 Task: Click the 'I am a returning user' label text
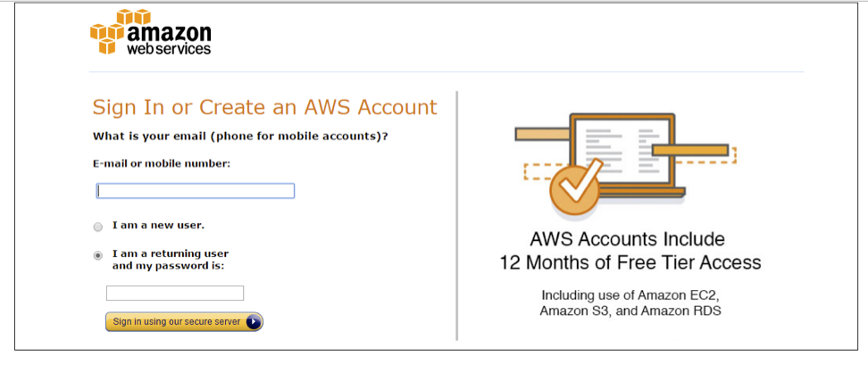pyautogui.click(x=171, y=253)
